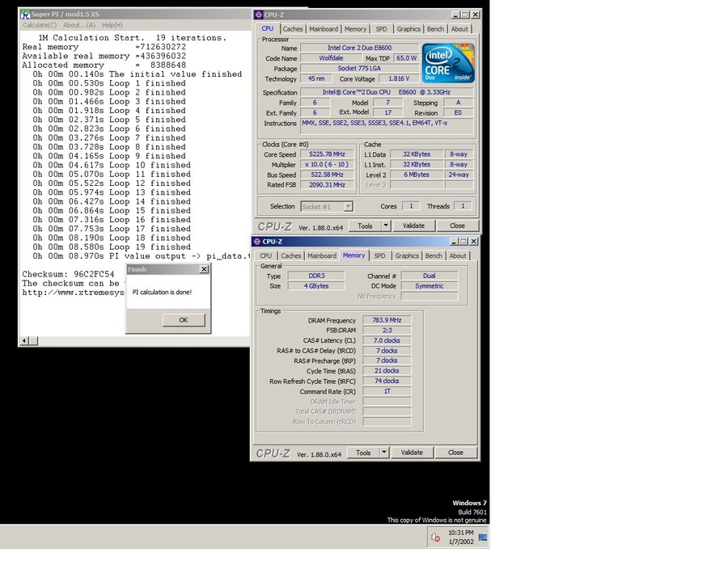This screenshot has height=582, width=728.
Task: Click the memory Type value DDR3
Action: click(x=316, y=276)
